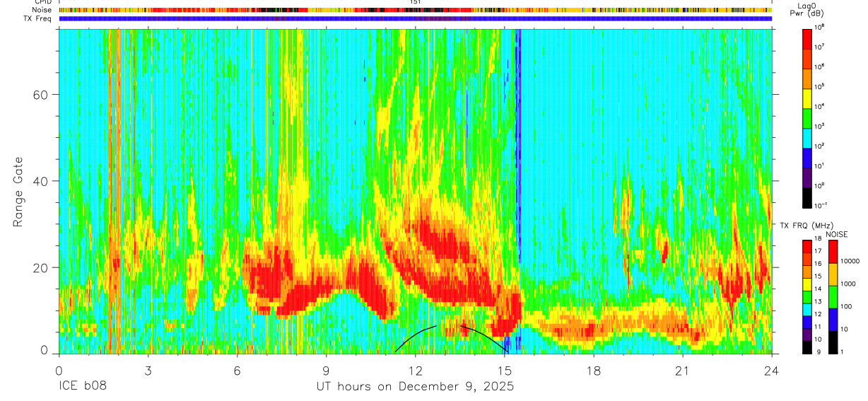Pick the green segment of Lag0 power colorbar
Image resolution: width=868 pixels, height=401 pixels.
pyautogui.click(x=808, y=117)
